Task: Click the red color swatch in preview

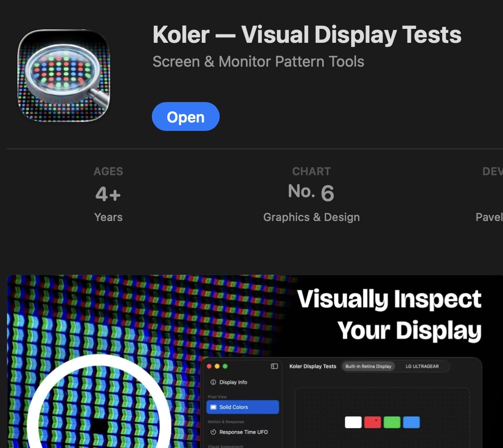Action: (373, 422)
